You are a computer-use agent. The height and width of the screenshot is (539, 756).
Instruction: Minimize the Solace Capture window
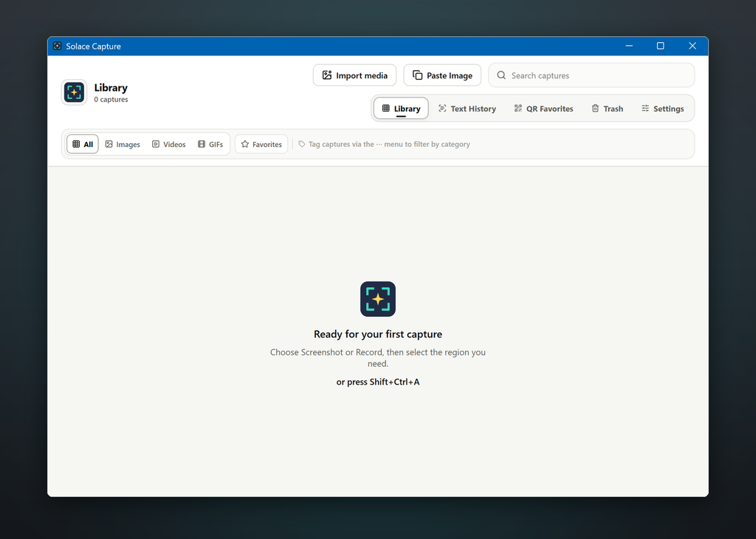[x=629, y=46]
